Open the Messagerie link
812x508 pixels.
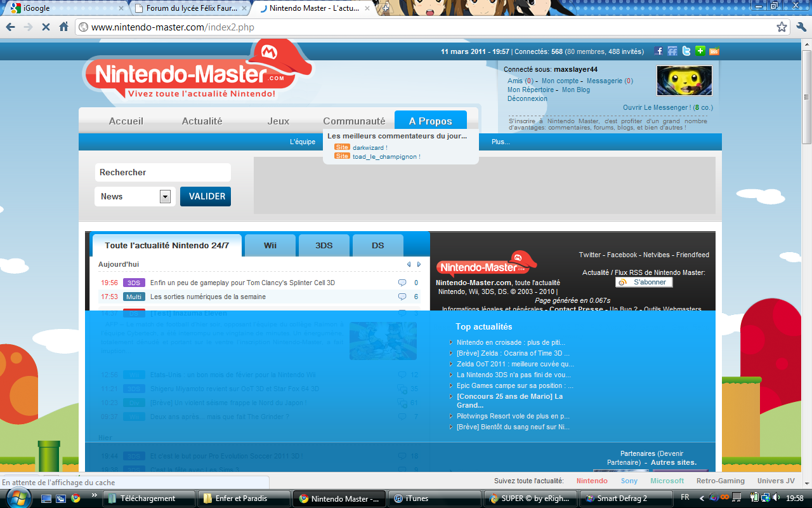610,81
